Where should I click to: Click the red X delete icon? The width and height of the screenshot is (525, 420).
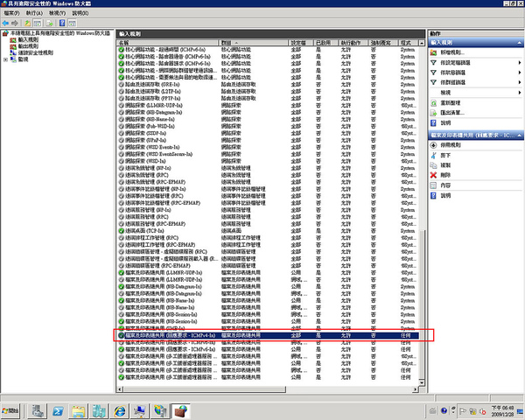pyautogui.click(x=434, y=175)
